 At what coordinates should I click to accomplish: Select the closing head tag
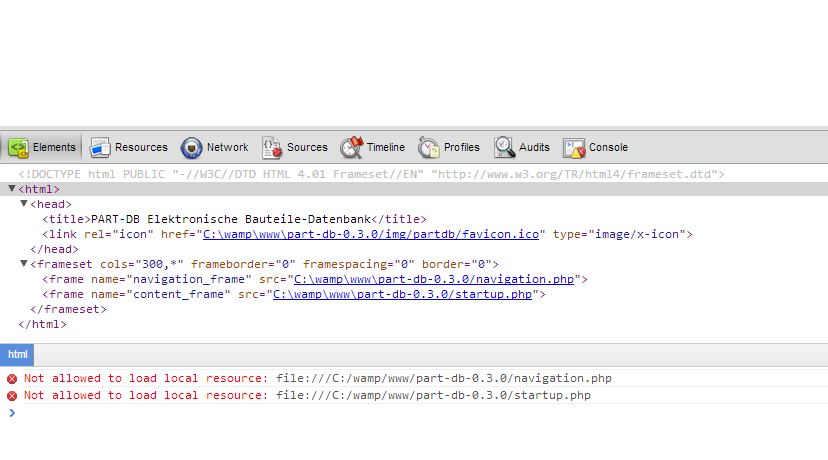pos(54,249)
